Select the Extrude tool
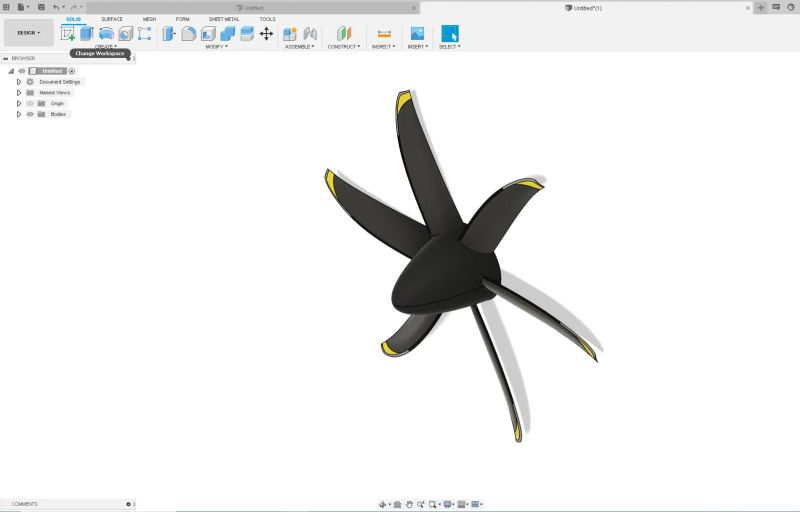 87,34
